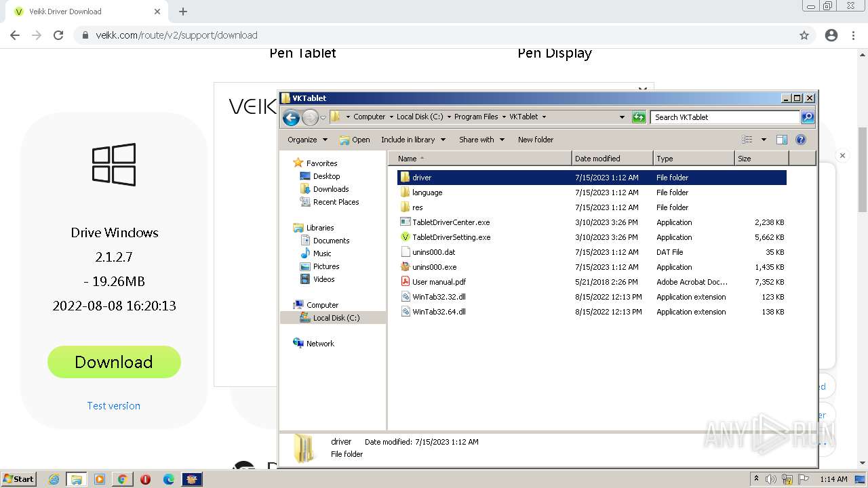
Task: Click volume icon in system tray
Action: pyautogui.click(x=771, y=479)
